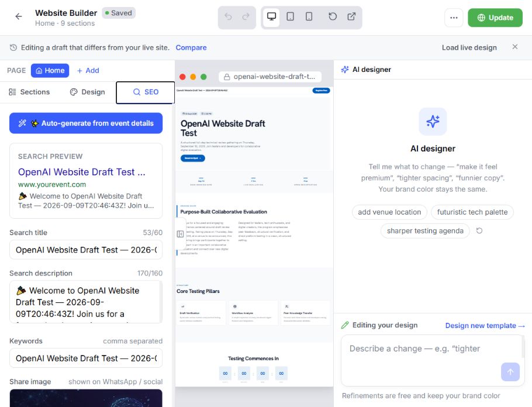Click the browser address bar lock icon
Viewport: 532px width, 407px height.
226,77
